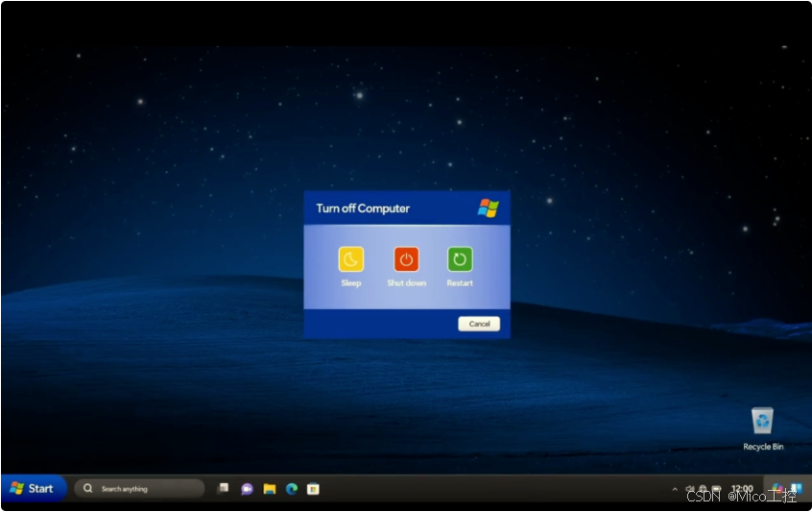Open Microsoft Store from the taskbar

313,489
